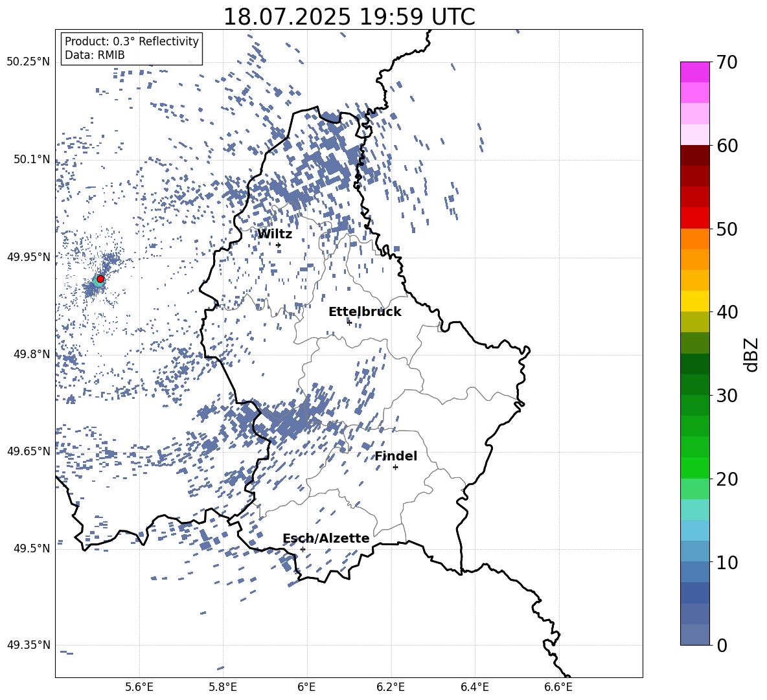Click the Product: 0.3° Reflectivity text

tap(132, 41)
